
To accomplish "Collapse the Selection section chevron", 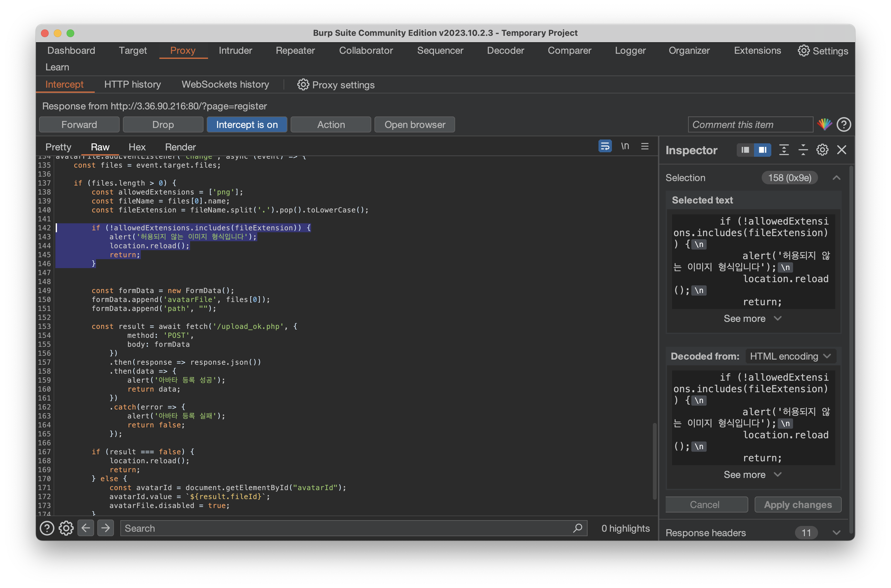I will point(836,178).
